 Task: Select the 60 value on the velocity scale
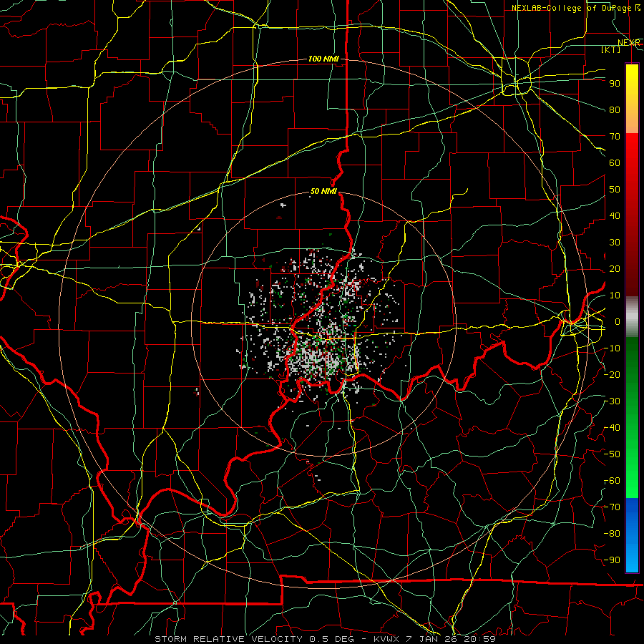point(615,163)
